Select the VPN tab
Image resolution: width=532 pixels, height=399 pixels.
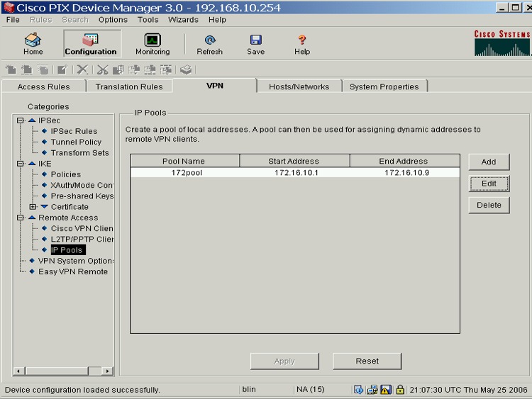215,86
